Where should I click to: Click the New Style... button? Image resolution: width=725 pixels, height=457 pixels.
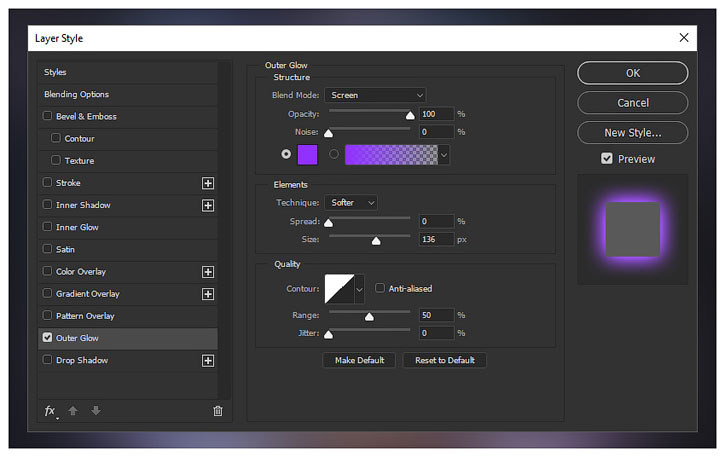633,133
